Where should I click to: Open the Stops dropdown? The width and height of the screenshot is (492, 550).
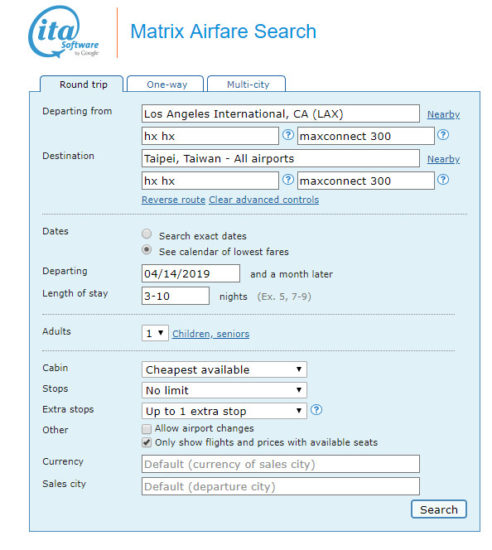pyautogui.click(x=224, y=390)
